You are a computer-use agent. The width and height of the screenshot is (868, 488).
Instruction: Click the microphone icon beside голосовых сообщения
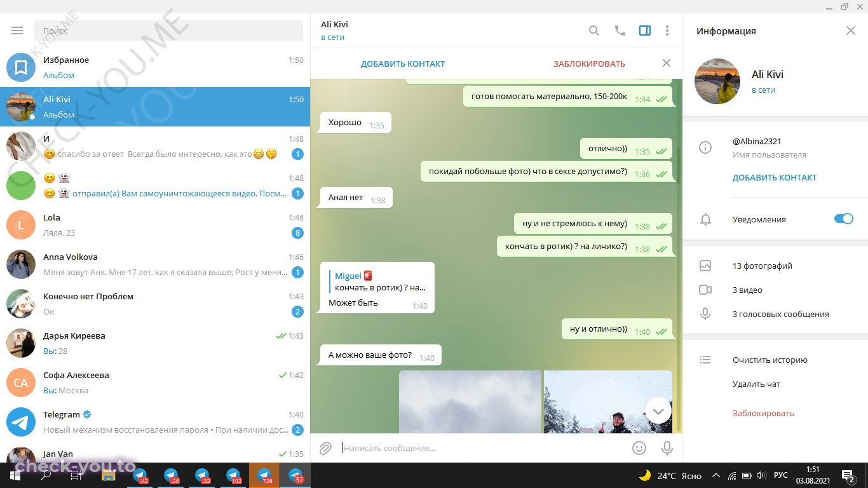tap(705, 314)
